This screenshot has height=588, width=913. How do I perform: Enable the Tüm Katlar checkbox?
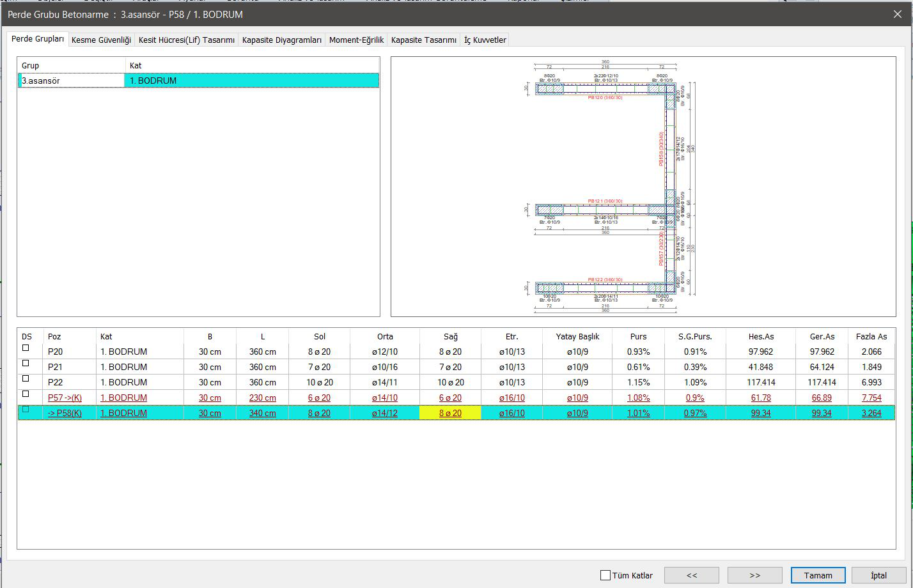(605, 575)
